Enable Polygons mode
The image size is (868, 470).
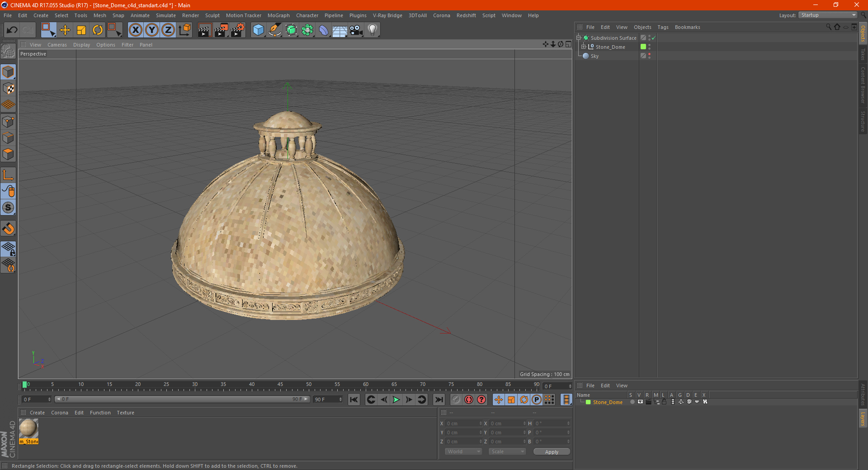tap(8, 154)
